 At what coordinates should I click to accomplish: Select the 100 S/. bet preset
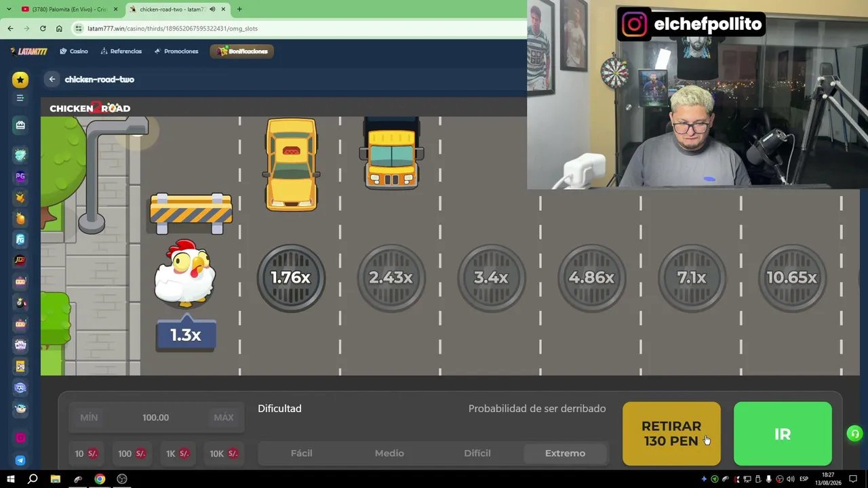point(132,453)
